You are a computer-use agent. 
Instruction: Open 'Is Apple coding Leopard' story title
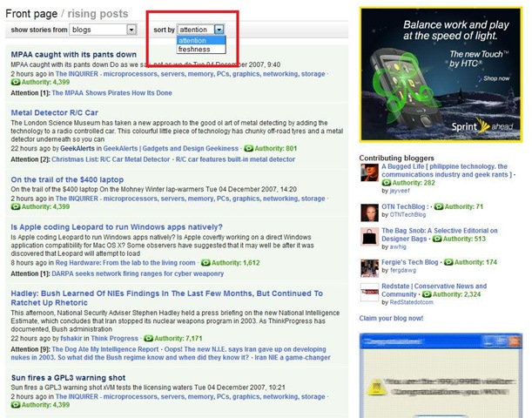point(117,227)
